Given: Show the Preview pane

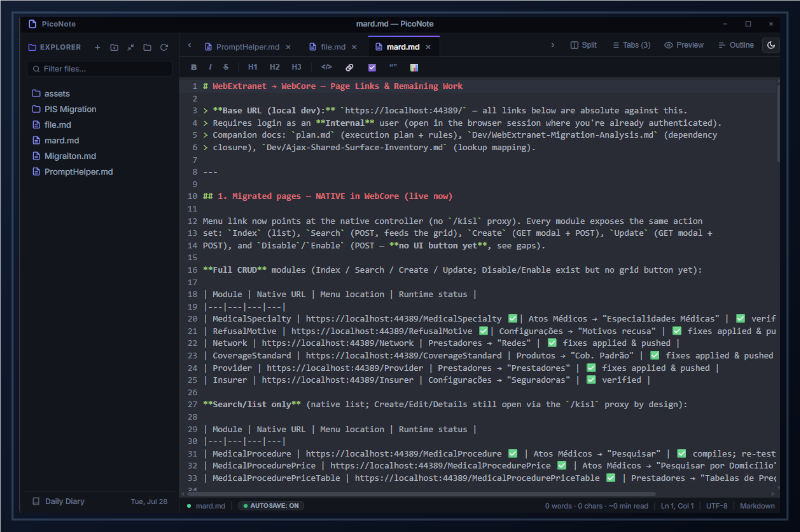Looking at the screenshot, I should pyautogui.click(x=684, y=45).
